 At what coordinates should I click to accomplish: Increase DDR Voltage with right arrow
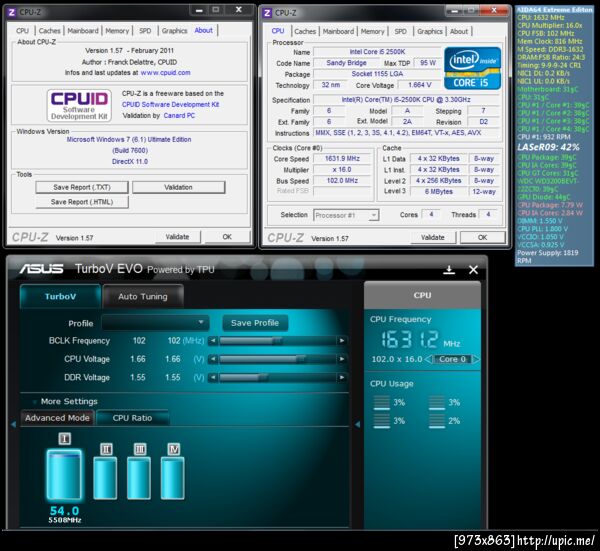point(342,377)
